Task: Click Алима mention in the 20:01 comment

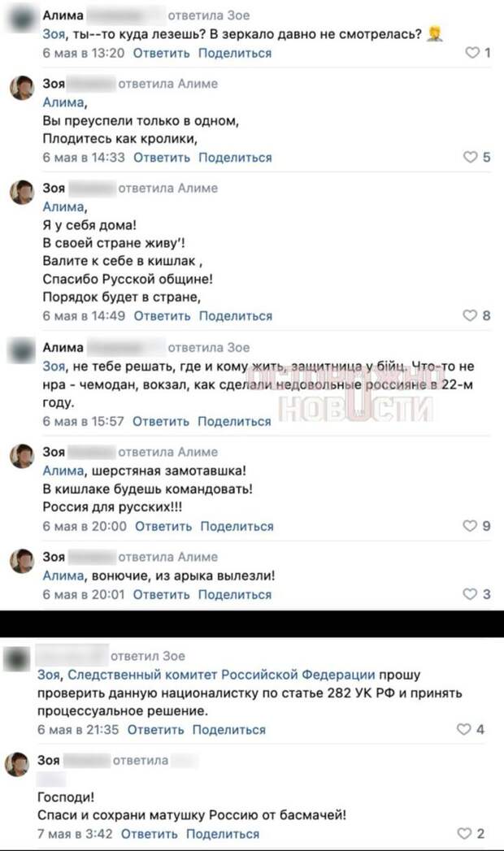Action: click(63, 575)
